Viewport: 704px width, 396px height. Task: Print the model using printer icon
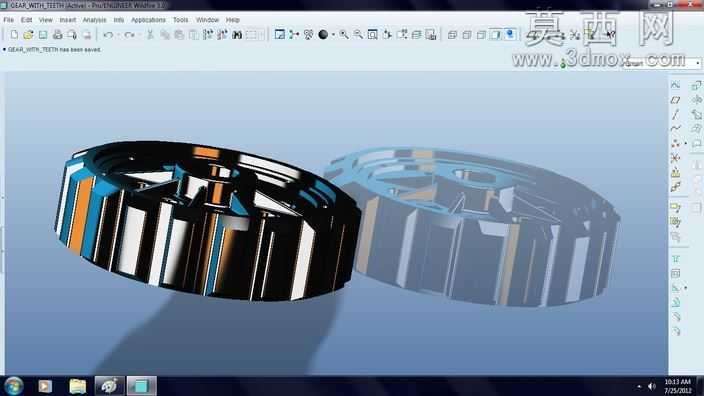point(57,35)
